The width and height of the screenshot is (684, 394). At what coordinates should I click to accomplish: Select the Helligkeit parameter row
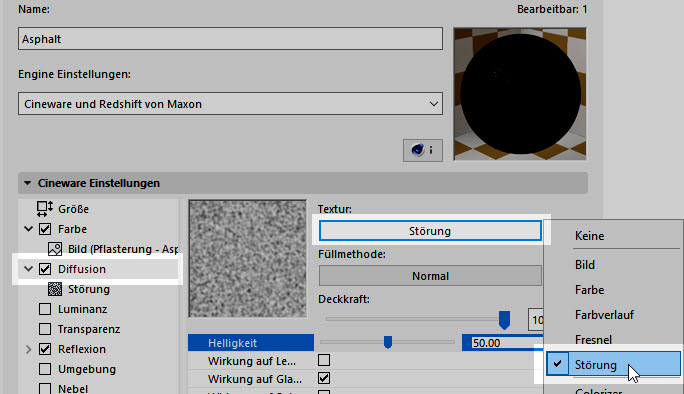pyautogui.click(x=251, y=343)
